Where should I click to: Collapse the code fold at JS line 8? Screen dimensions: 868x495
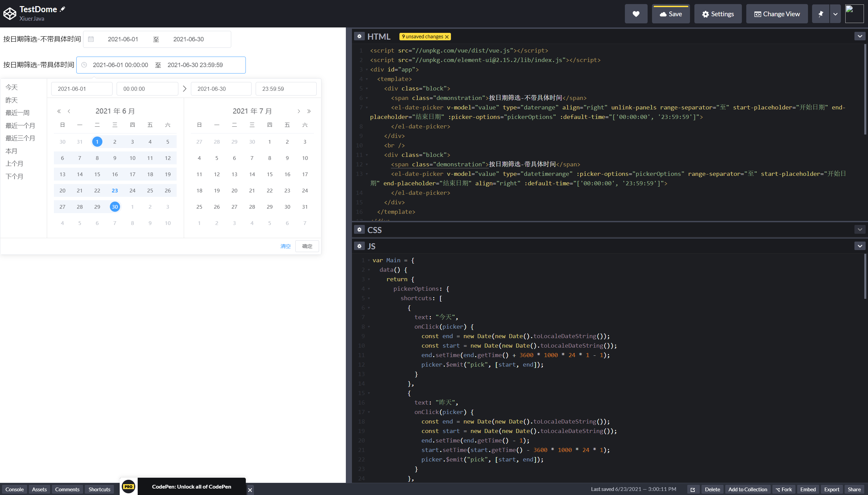[x=369, y=327]
